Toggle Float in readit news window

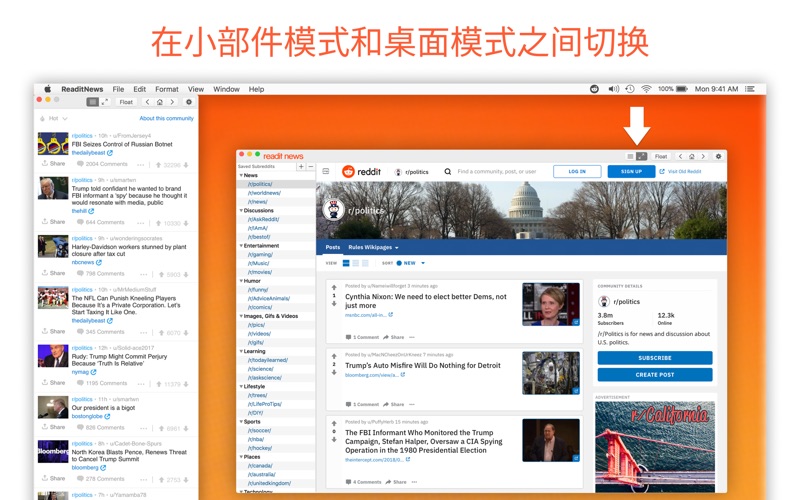pos(661,156)
